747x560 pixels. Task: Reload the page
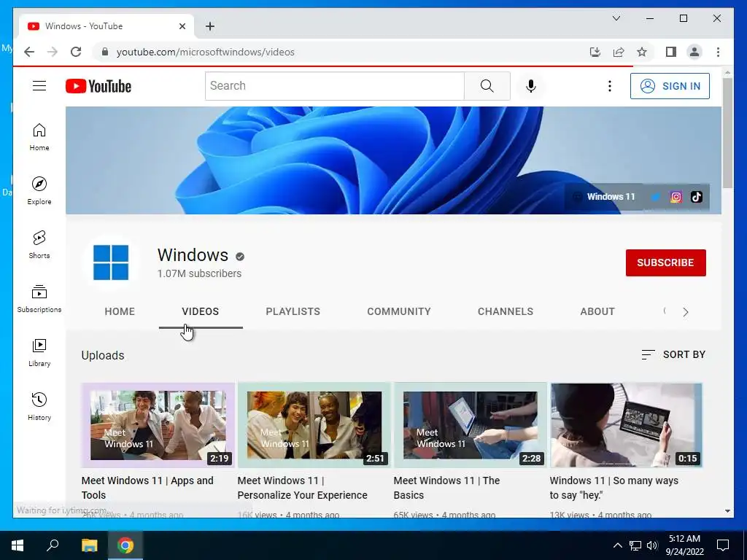tap(76, 52)
